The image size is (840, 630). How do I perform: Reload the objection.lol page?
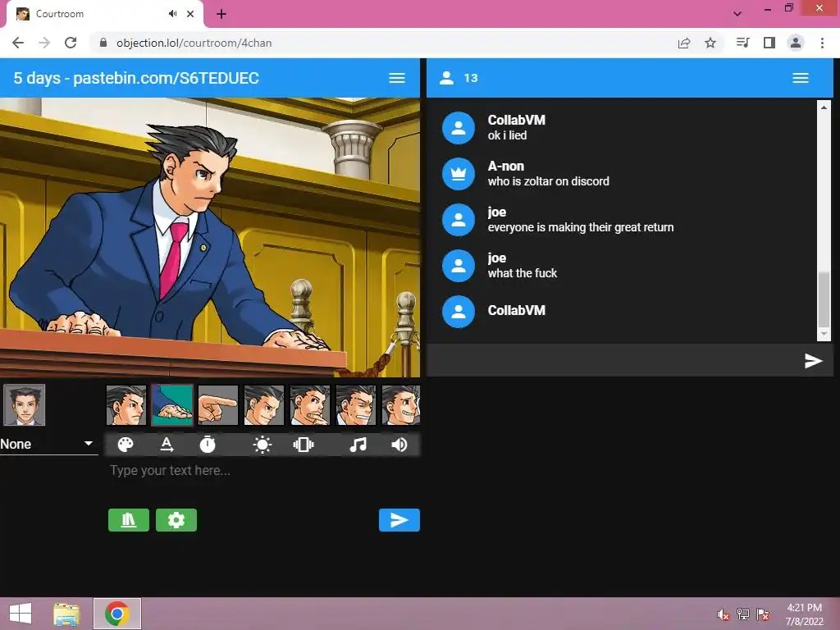(71, 43)
